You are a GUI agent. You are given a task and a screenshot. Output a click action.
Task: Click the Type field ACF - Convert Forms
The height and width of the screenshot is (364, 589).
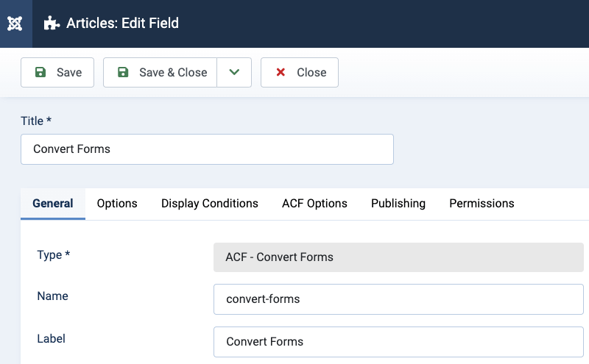pyautogui.click(x=398, y=257)
